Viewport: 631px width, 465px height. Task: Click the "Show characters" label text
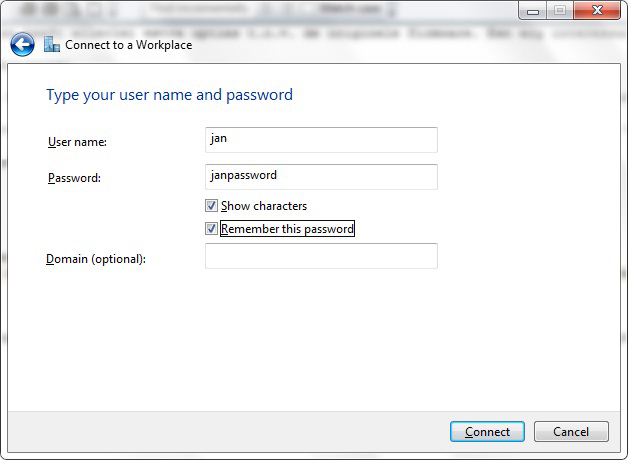click(x=264, y=206)
